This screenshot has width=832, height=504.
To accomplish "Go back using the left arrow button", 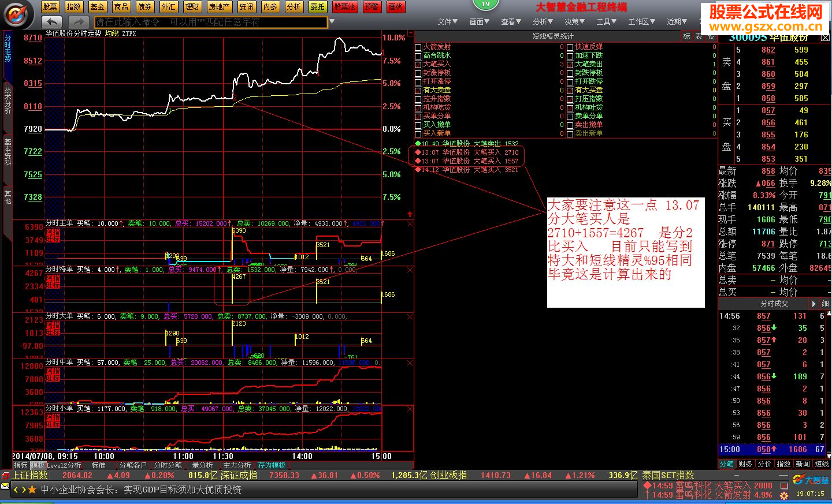I will pyautogui.click(x=51, y=22).
